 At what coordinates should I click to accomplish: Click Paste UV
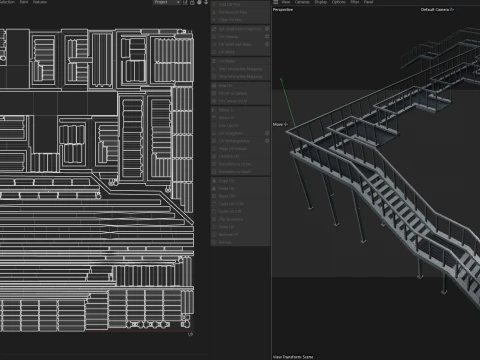pyautogui.click(x=240, y=188)
